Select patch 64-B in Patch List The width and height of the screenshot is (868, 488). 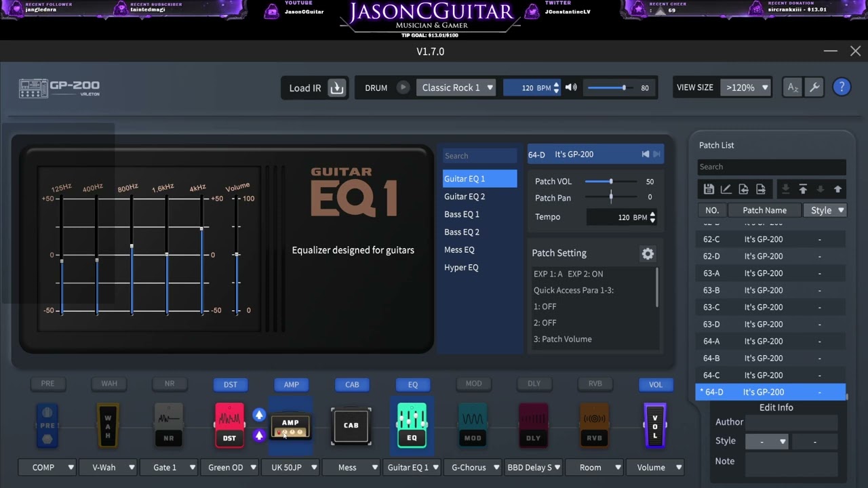[770, 358]
